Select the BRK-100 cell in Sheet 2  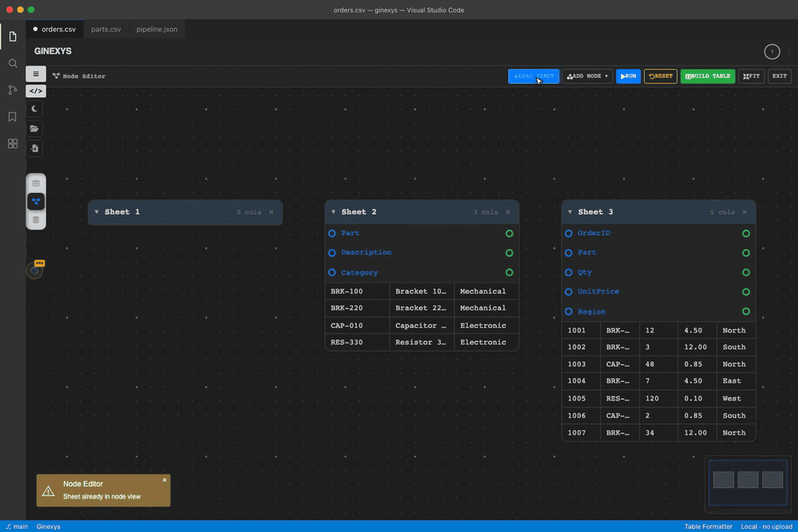coord(358,291)
